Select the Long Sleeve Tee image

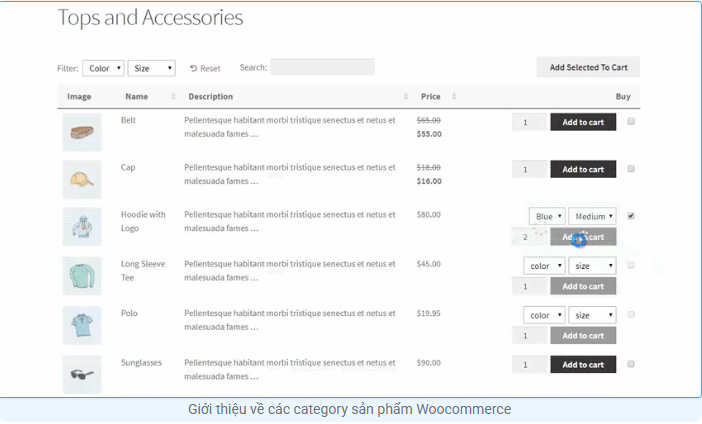click(82, 276)
